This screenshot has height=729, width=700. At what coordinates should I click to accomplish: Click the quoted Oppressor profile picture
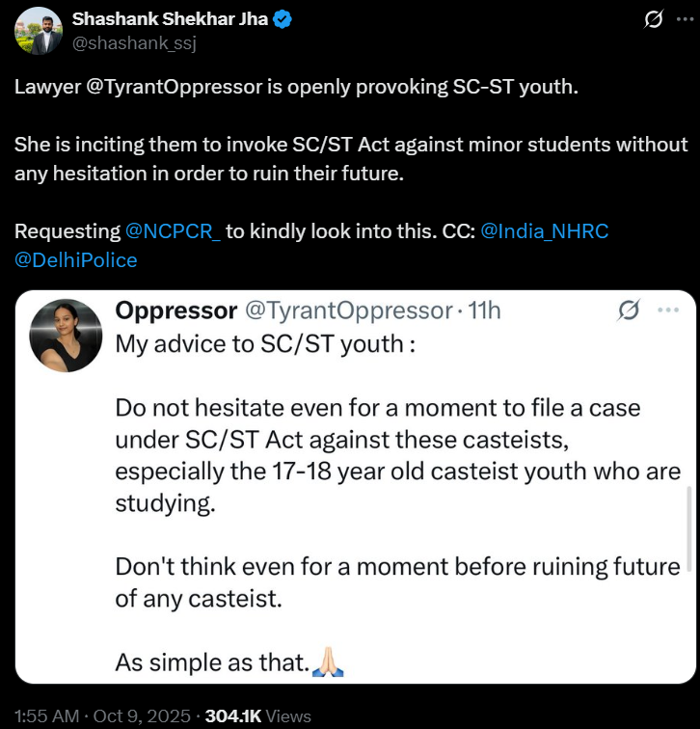pos(66,335)
